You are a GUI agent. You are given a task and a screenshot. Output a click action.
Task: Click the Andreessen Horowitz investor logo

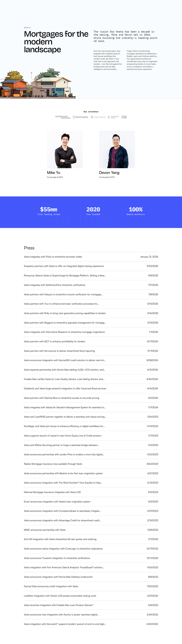pos(63,117)
